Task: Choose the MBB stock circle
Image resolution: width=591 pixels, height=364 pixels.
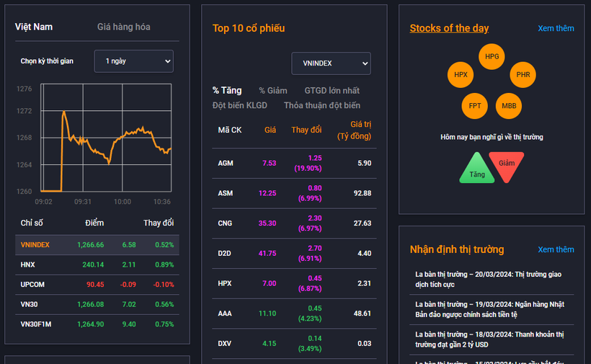Action: pos(508,106)
